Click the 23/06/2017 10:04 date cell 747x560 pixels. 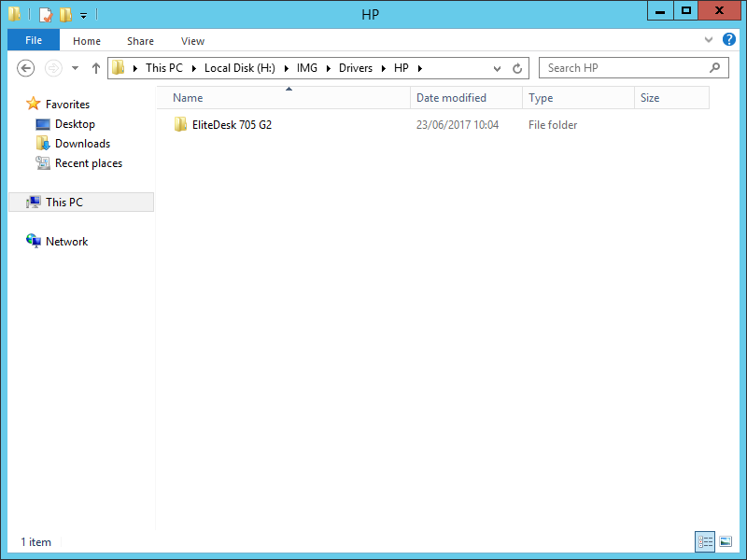click(458, 125)
